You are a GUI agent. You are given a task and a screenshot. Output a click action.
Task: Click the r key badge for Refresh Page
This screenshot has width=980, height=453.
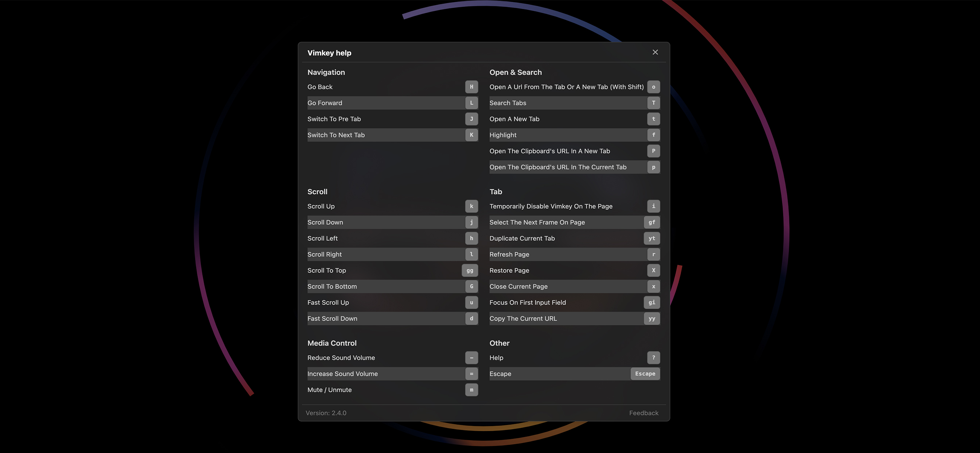click(x=654, y=254)
